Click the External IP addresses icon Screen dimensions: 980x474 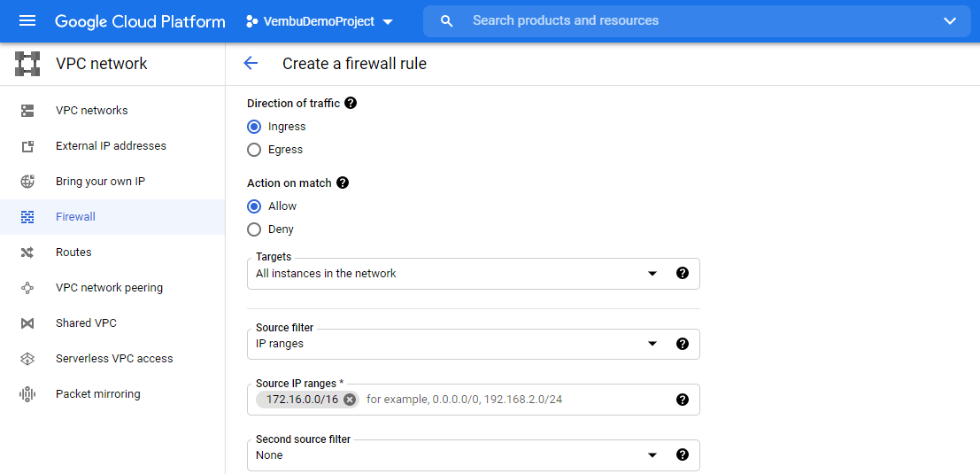click(x=27, y=146)
